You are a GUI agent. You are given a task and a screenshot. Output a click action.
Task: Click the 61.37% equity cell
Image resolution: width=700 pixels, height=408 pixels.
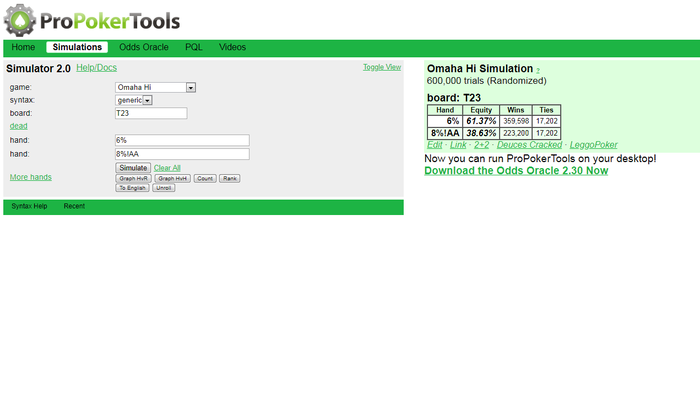[x=481, y=121]
